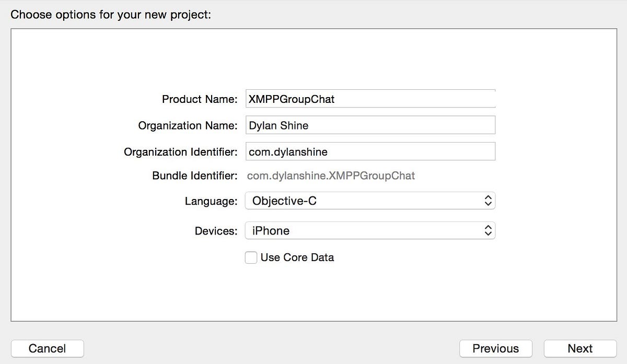
Task: Click the Choose options dialog title
Action: (x=110, y=14)
